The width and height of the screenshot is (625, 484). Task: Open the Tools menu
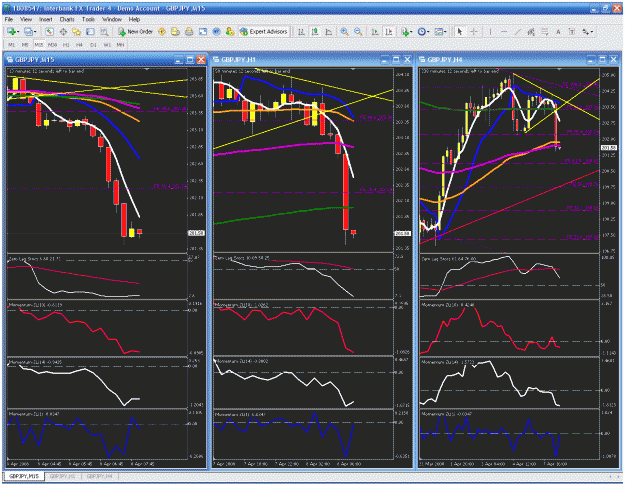88,19
